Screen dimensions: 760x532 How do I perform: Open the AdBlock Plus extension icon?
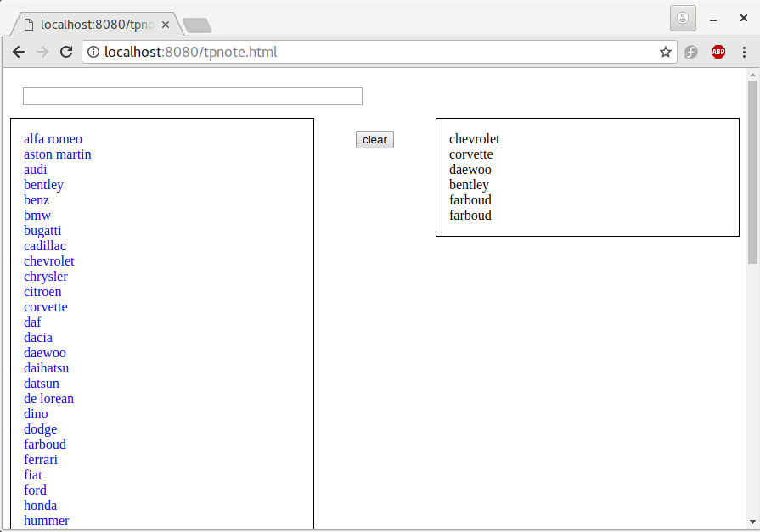718,52
